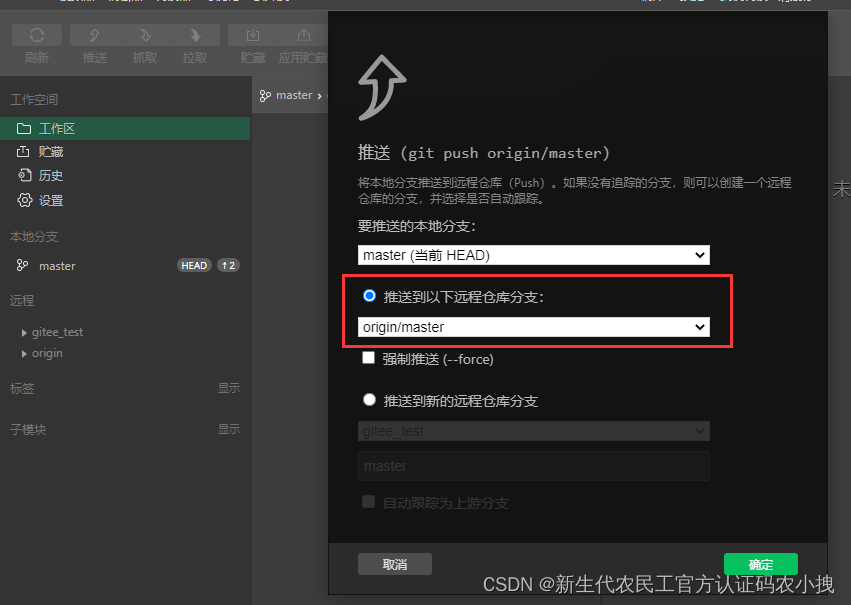Expand the origin remote
This screenshot has height=605, width=851.
24,354
